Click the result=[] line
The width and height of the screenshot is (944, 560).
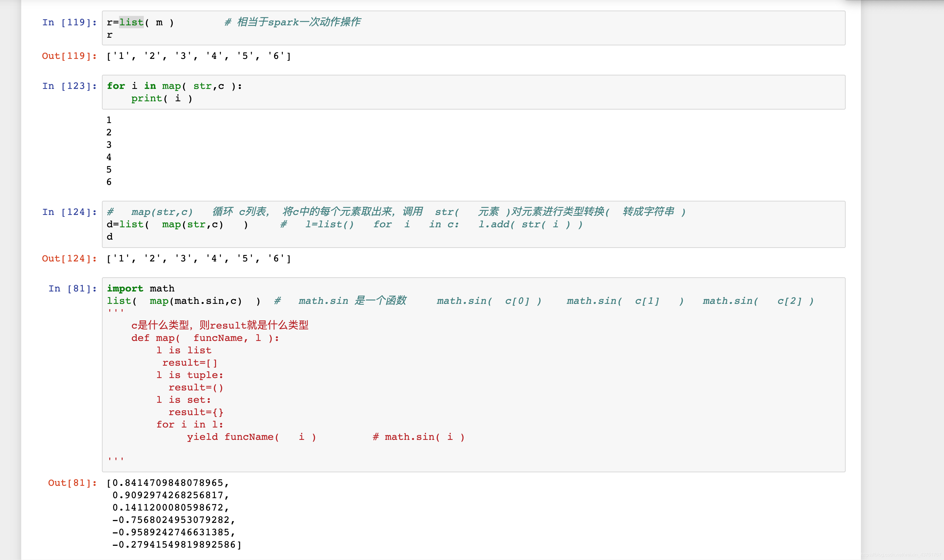point(190,363)
